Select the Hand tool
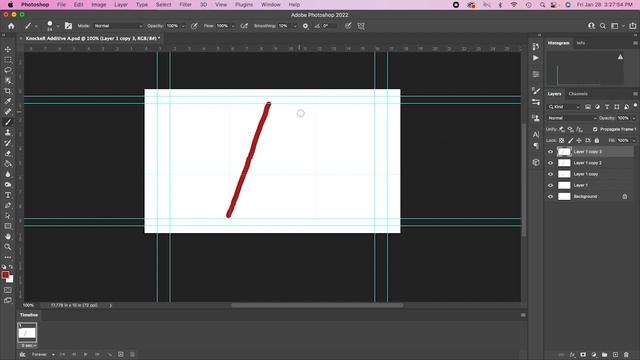 click(8, 236)
